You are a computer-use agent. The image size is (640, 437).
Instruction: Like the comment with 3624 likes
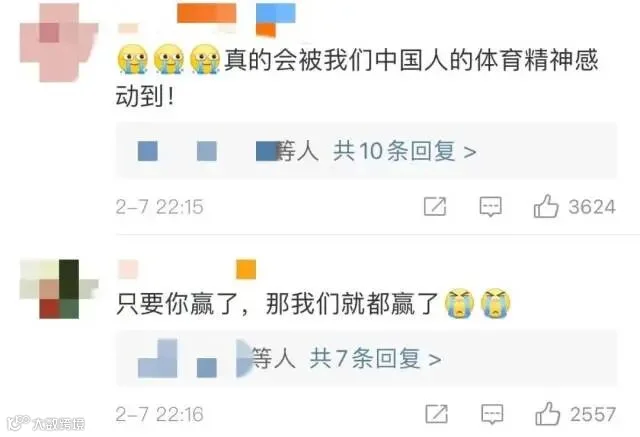(546, 206)
